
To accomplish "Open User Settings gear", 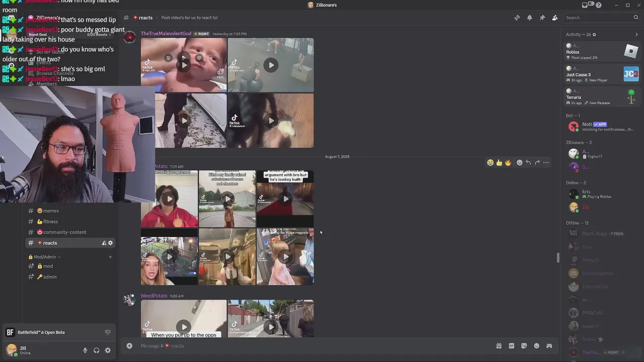I will [108, 350].
